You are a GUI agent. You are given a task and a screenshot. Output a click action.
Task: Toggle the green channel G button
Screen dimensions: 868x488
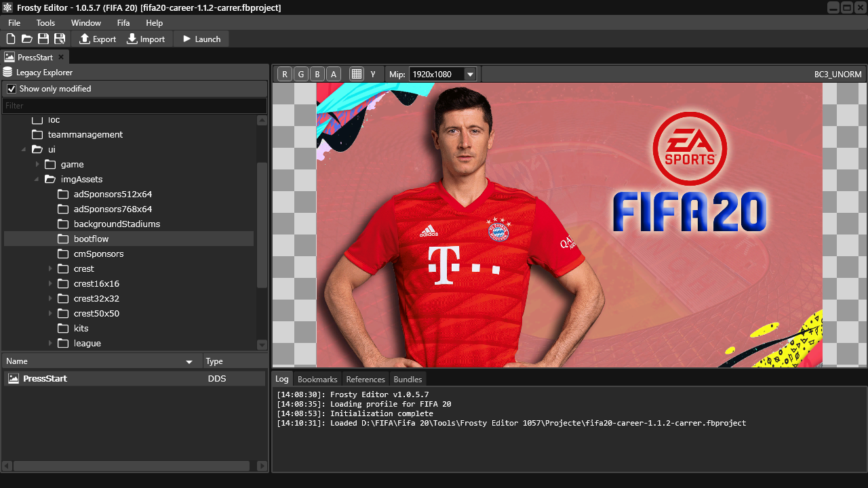click(301, 74)
